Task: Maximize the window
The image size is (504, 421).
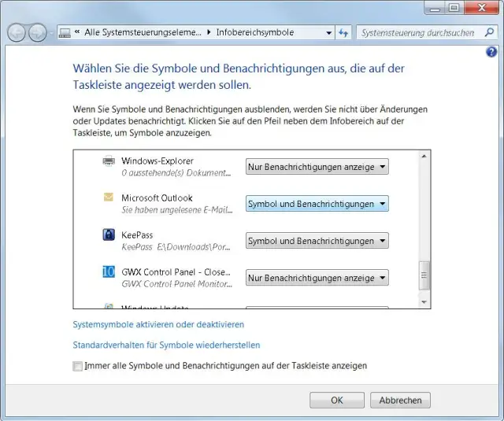Action: [454, 8]
